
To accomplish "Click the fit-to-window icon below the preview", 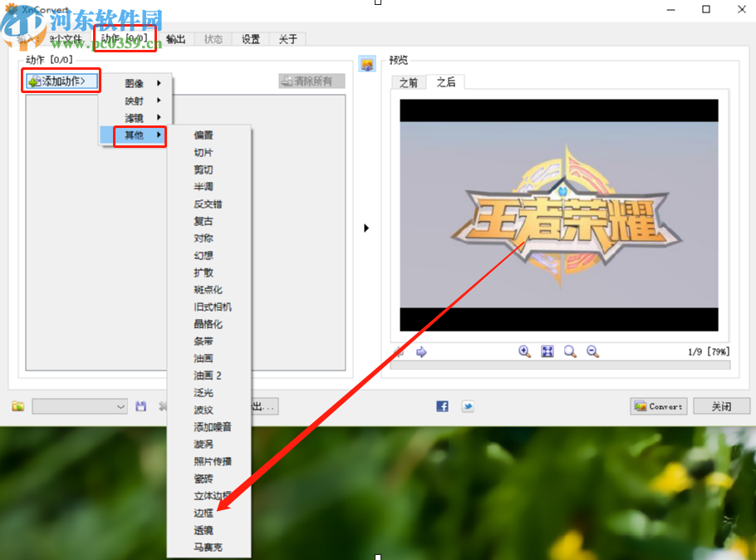I will (x=547, y=351).
